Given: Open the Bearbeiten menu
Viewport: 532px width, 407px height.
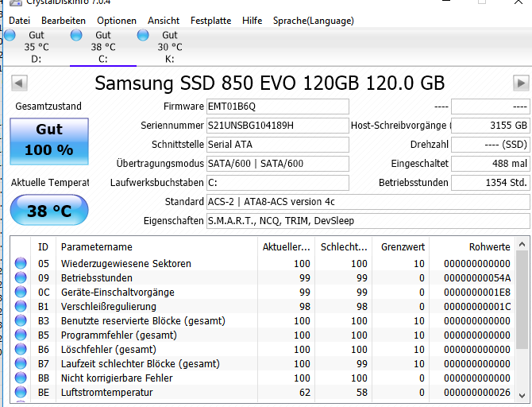Looking at the screenshot, I should point(64,21).
